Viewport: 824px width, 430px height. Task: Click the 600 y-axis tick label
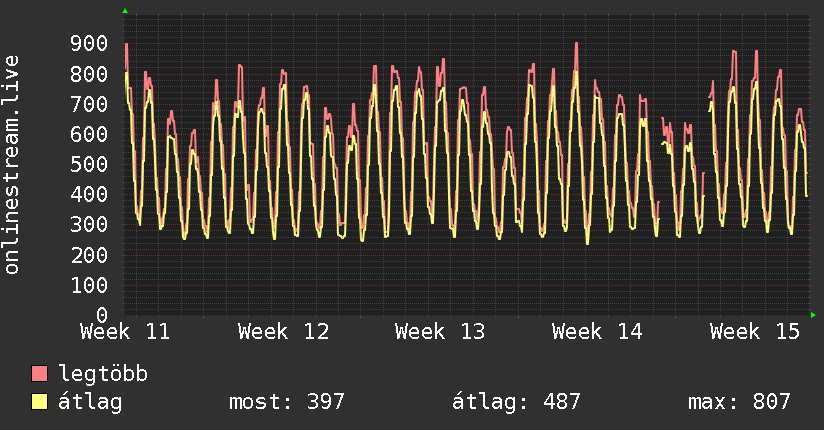coord(89,135)
